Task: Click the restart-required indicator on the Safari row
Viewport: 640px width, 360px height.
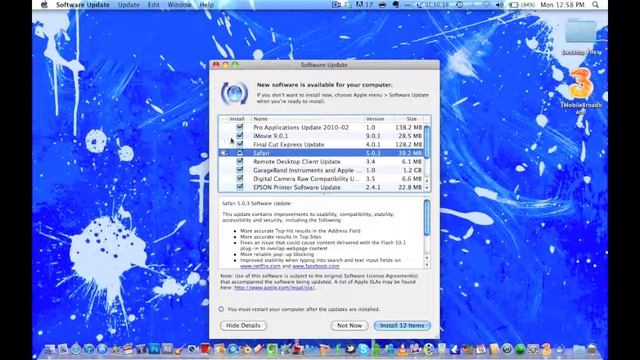Action: tap(223, 153)
